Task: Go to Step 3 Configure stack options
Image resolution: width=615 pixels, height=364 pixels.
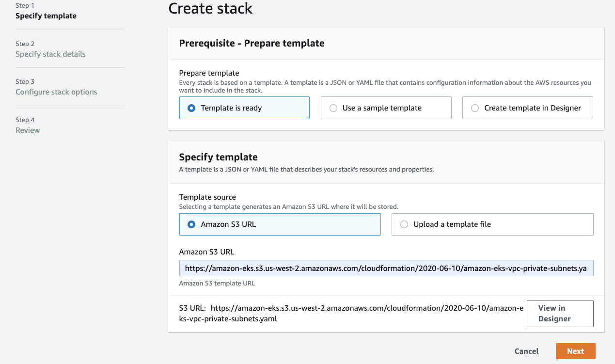Action: pyautogui.click(x=56, y=92)
